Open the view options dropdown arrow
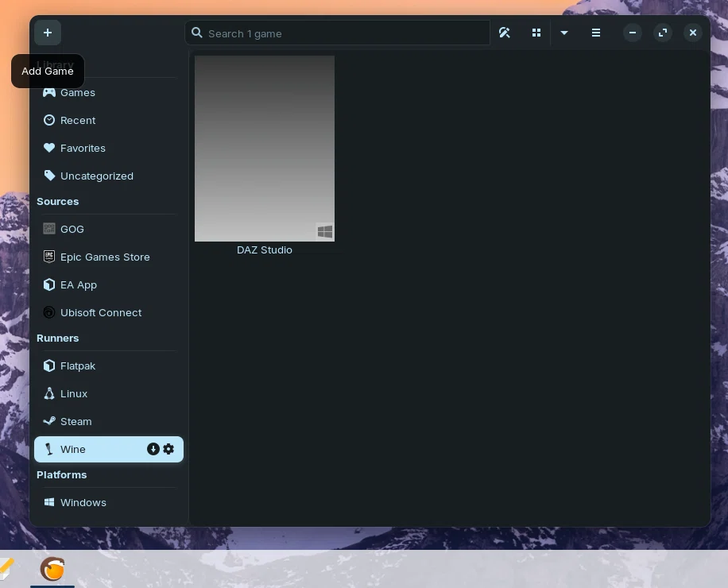 point(564,33)
